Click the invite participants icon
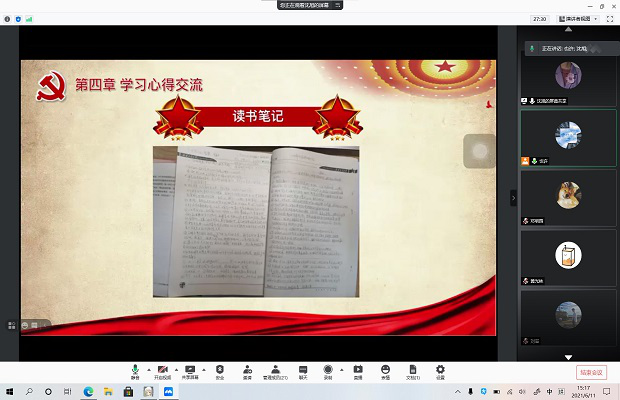This screenshot has width=620, height=400. pos(247,371)
